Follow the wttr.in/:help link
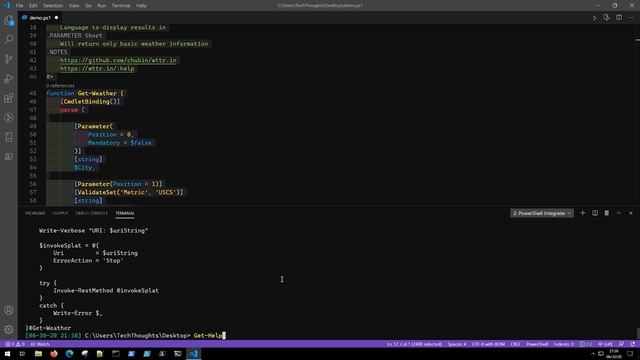The width and height of the screenshot is (640, 360). pyautogui.click(x=97, y=69)
